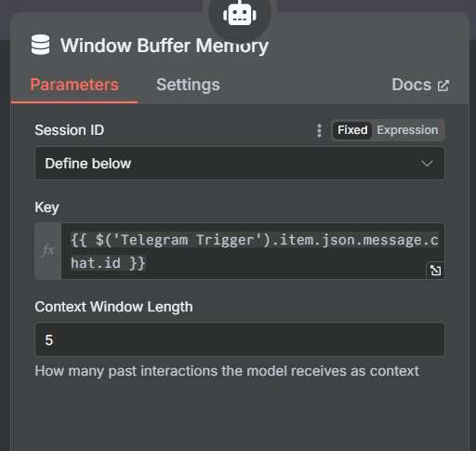Open the Define below dropdown
The image size is (476, 451).
coord(240,164)
